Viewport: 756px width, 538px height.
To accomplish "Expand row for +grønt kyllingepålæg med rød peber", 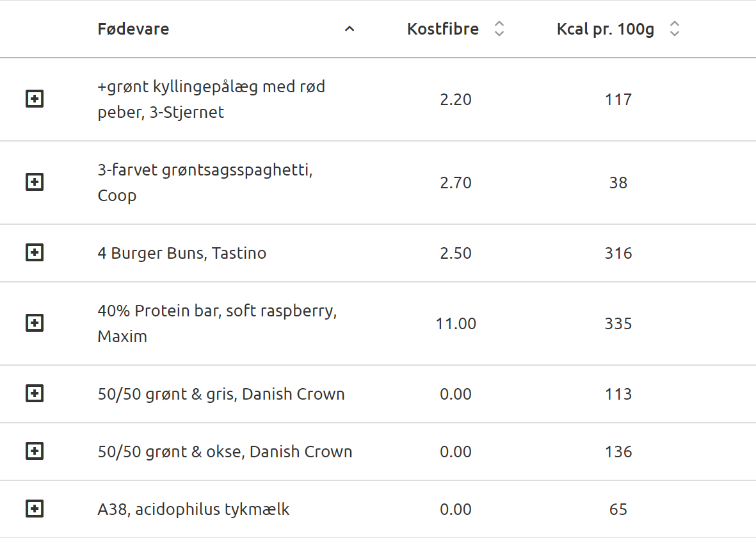I will pos(35,99).
